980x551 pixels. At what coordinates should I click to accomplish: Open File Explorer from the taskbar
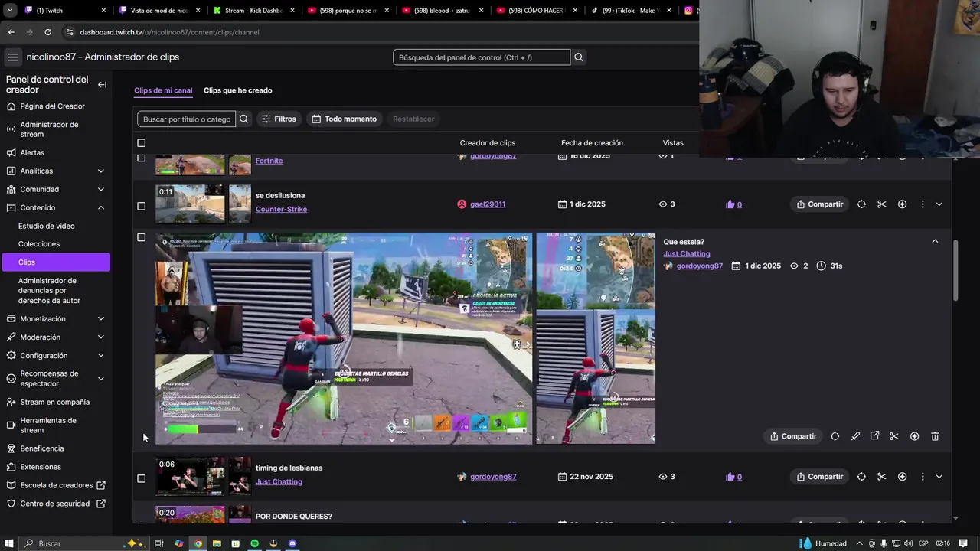(x=217, y=543)
